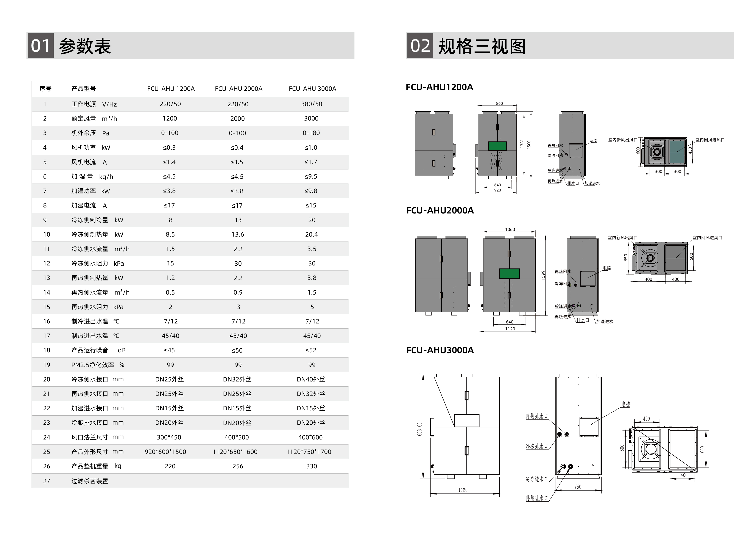Image resolution: width=756 pixels, height=535 pixels.
Task: Click the ≤9.8 humidification power value
Action: click(311, 191)
